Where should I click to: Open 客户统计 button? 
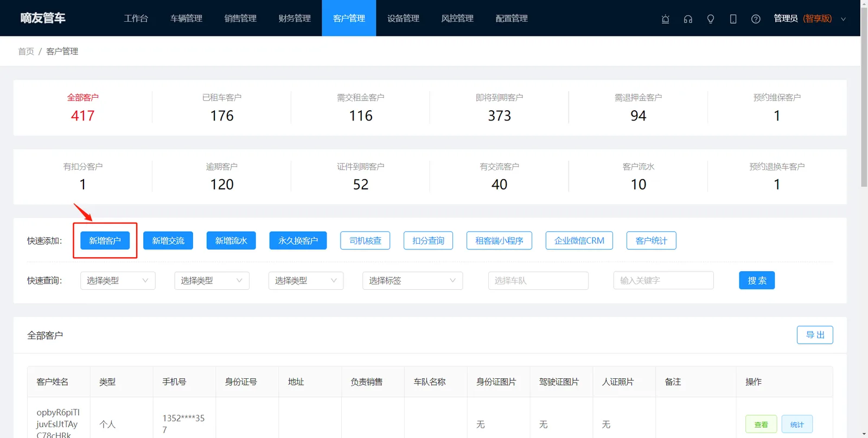pos(652,240)
